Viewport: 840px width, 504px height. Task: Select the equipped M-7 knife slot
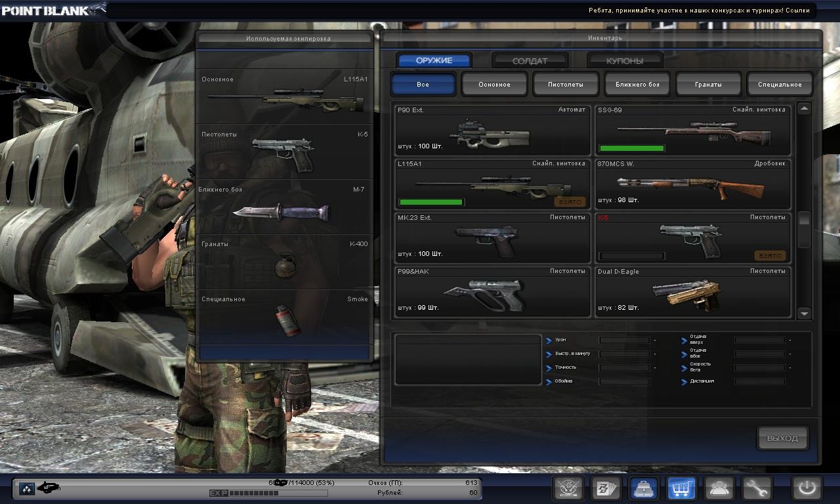[x=285, y=207]
